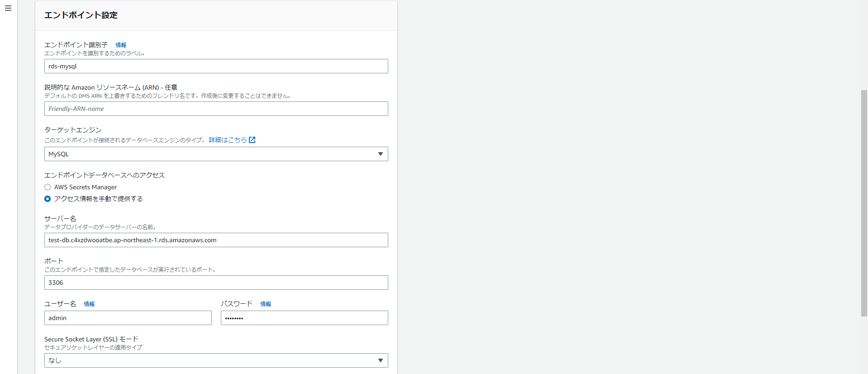Open the hamburger navigation menu icon
This screenshot has width=868, height=374.
click(x=8, y=9)
